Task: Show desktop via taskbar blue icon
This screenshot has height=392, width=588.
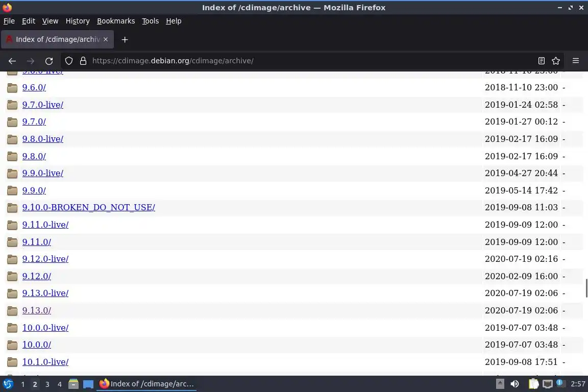Action: (x=88, y=384)
